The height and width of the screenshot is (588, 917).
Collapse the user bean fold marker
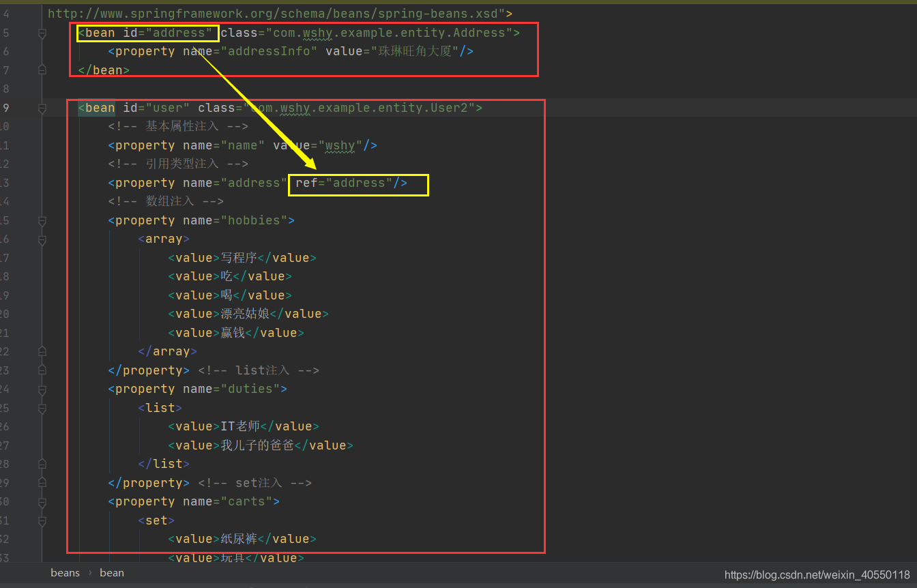[42, 108]
